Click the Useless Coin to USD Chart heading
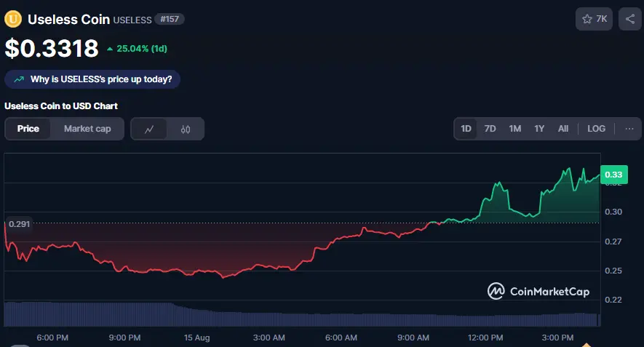 (x=61, y=106)
